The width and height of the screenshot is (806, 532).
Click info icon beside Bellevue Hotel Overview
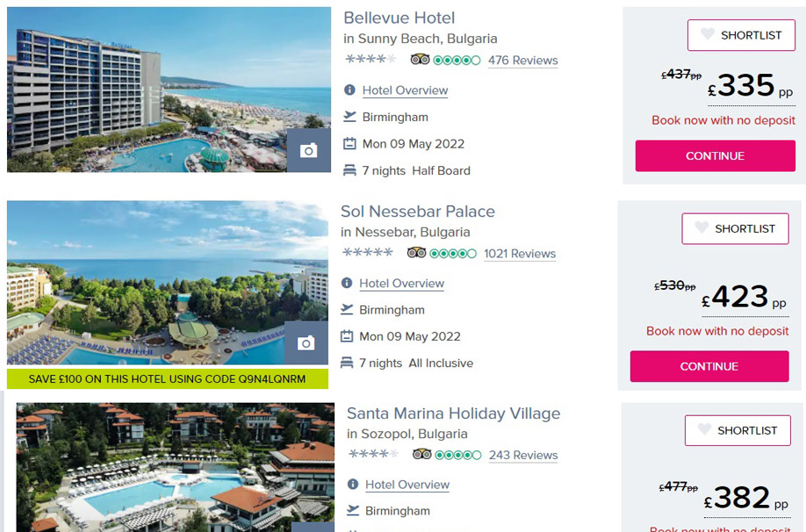pos(349,90)
